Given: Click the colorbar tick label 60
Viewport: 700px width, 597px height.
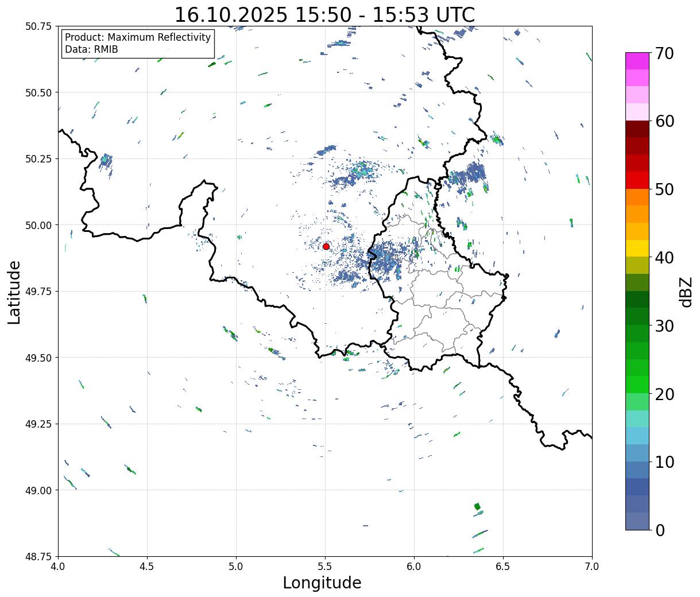Looking at the screenshot, I should (x=664, y=121).
